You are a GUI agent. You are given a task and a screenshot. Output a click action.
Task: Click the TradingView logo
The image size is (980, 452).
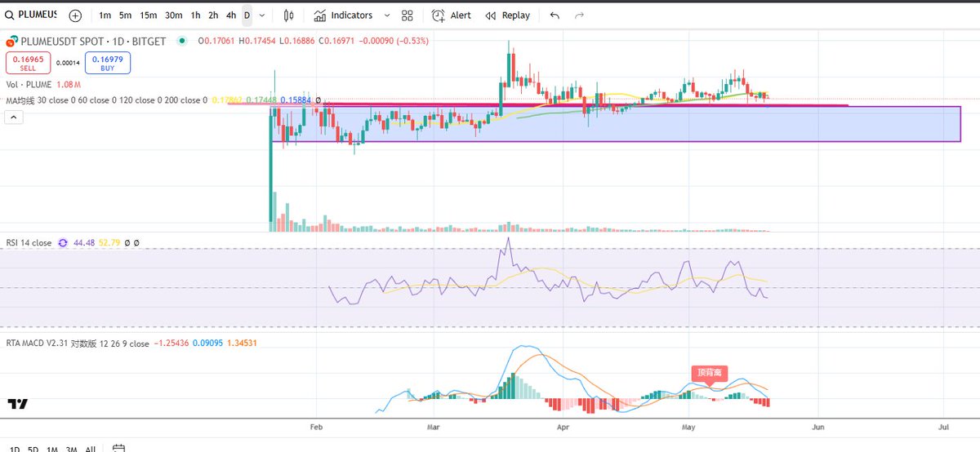point(18,404)
